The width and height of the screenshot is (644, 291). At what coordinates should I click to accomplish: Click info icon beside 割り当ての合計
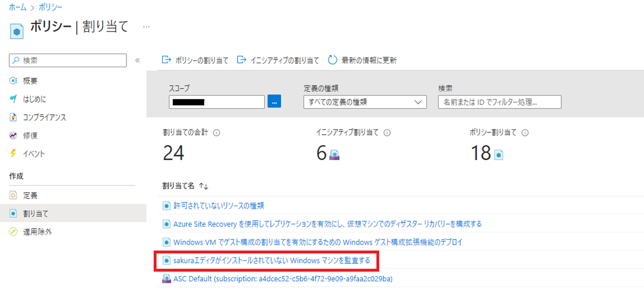point(216,133)
